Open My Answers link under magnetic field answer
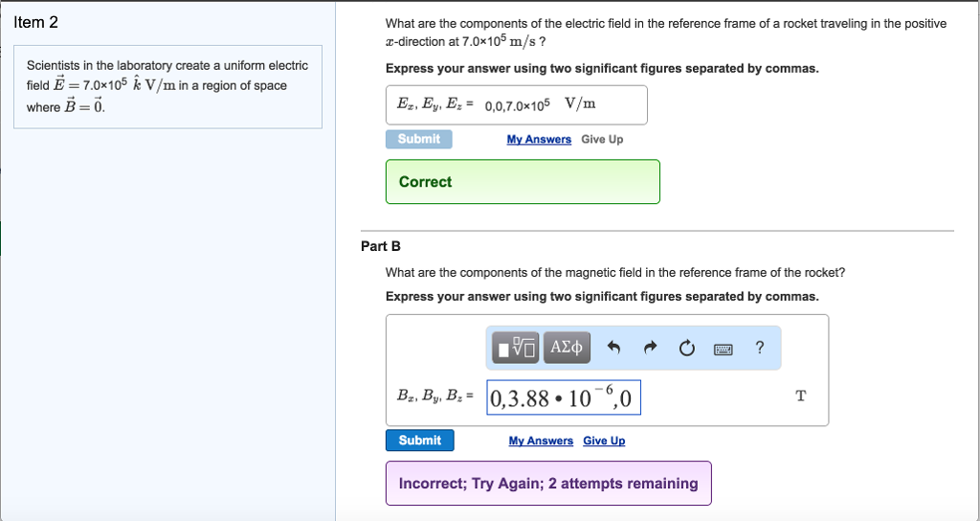The image size is (980, 521). [541, 441]
